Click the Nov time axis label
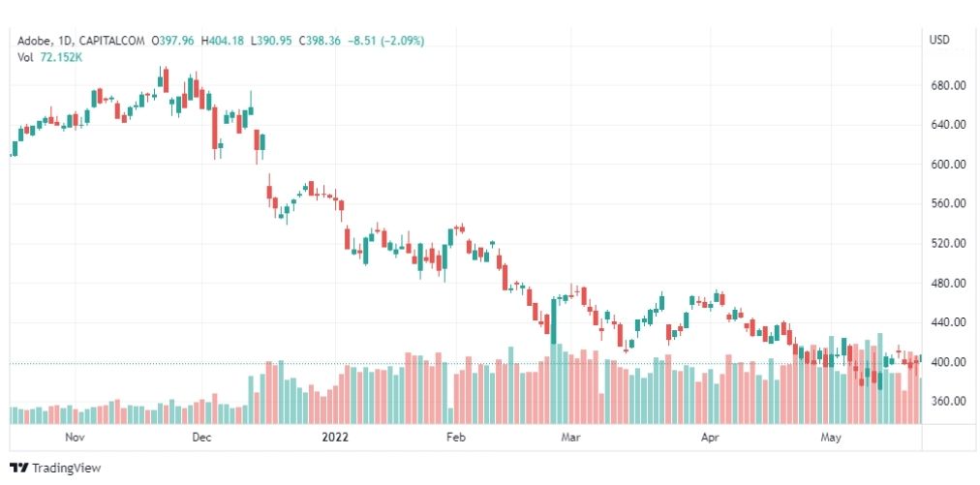 [x=75, y=437]
